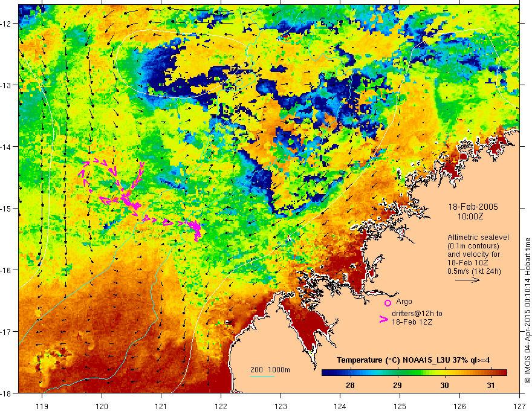Click the 'and velocity for' legend line

(x=473, y=254)
